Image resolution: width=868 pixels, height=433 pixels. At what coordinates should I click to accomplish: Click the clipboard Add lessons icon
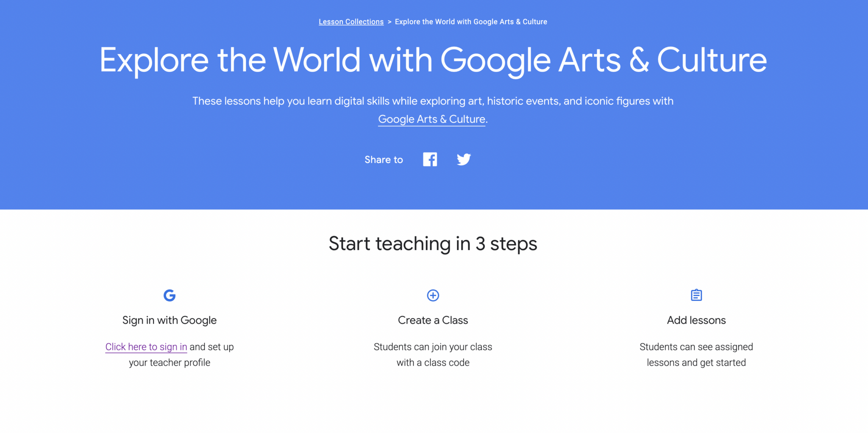696,295
